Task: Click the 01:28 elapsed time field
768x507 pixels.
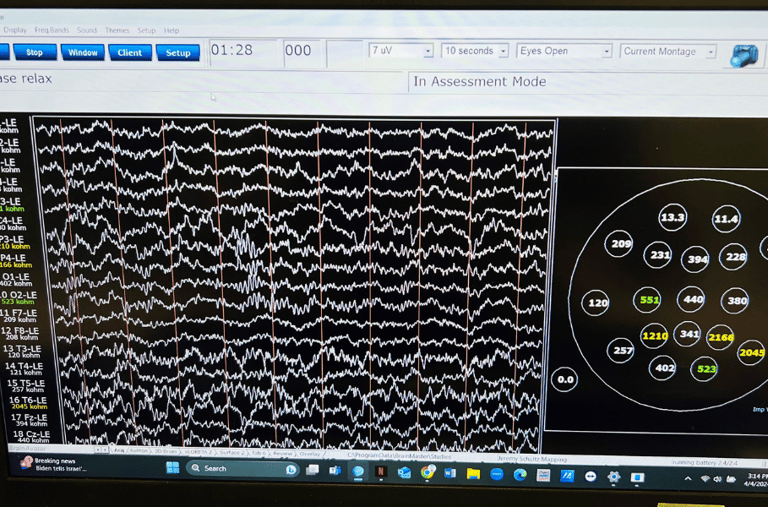Action: 243,51
